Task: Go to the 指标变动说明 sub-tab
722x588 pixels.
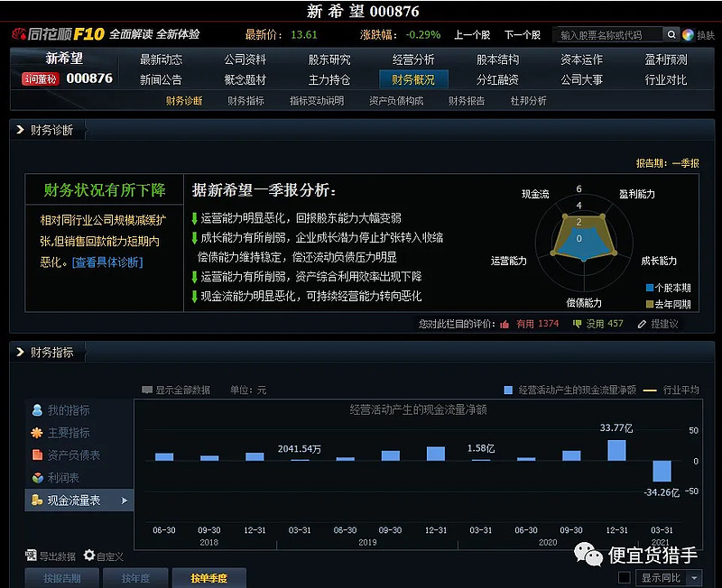Action: tap(317, 101)
